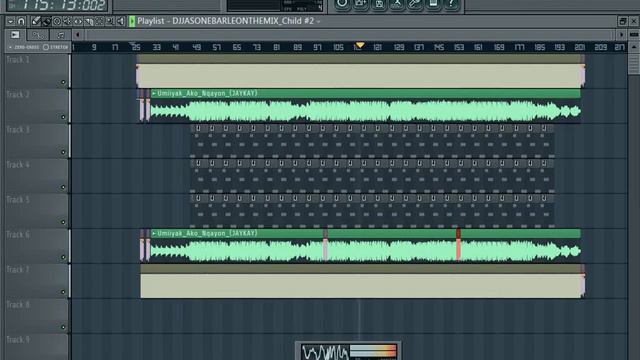Click bar 201 on the timeline ruler
This screenshot has height=360, width=640.
[x=580, y=47]
